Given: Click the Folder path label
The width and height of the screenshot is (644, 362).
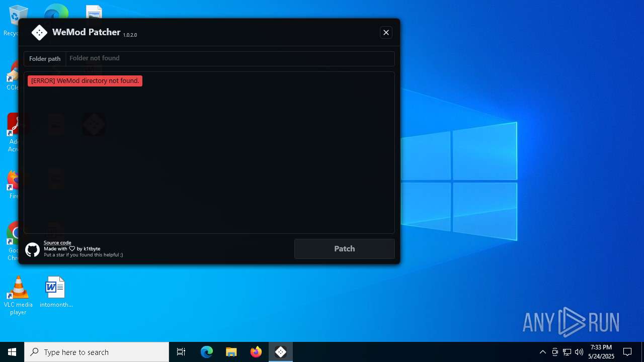Looking at the screenshot, I should tap(45, 59).
